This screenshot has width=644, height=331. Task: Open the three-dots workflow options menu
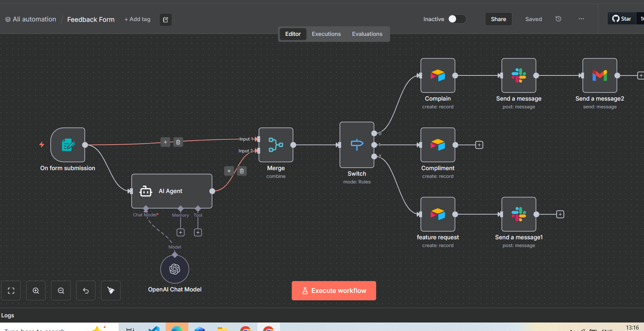click(x=581, y=19)
